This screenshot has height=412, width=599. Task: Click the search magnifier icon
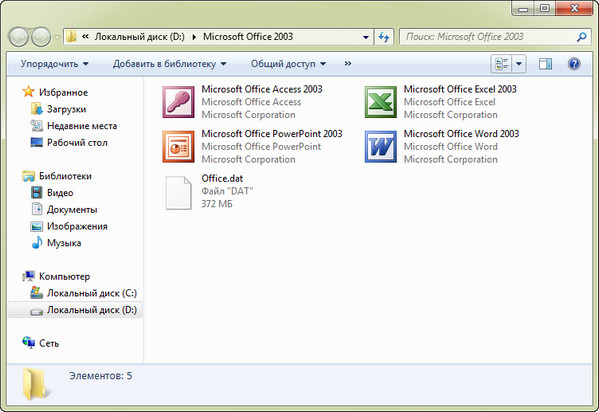(x=581, y=37)
